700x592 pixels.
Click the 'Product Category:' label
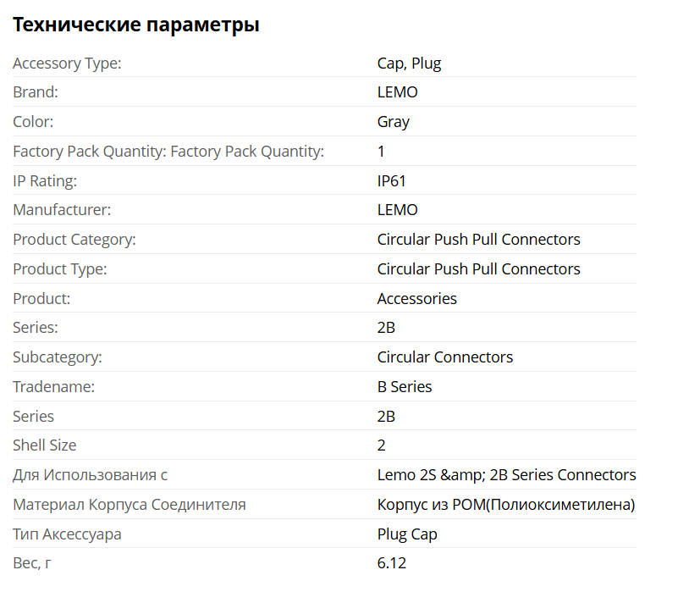point(74,240)
